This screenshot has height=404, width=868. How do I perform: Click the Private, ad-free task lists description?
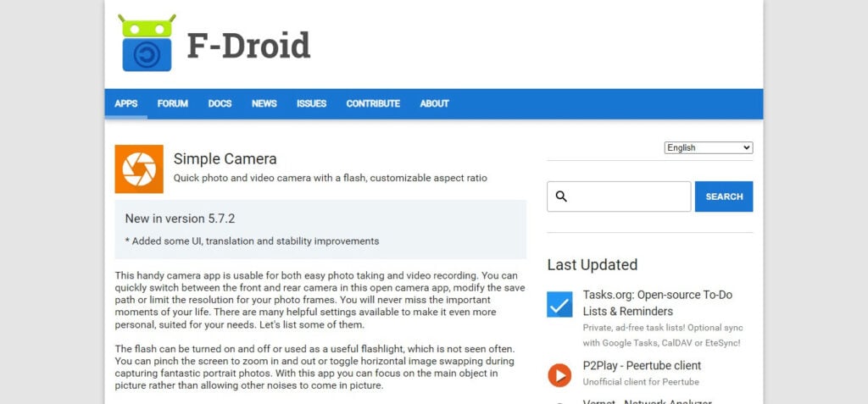click(x=663, y=335)
